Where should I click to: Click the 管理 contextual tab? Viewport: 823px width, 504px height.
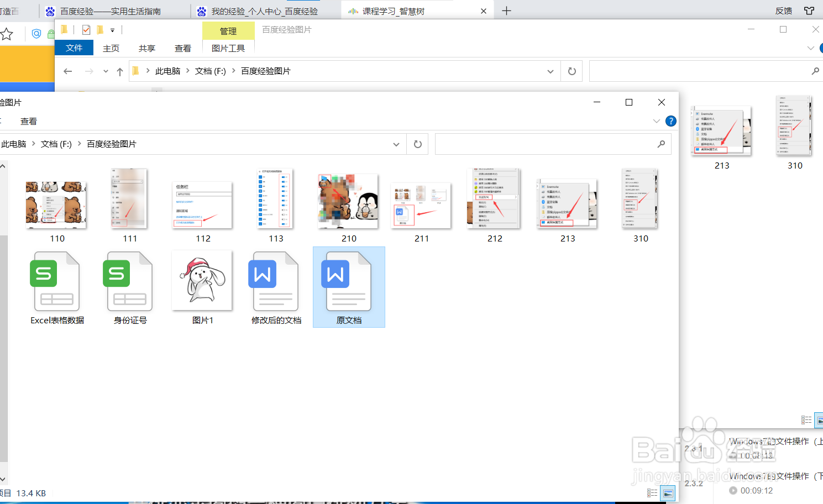[228, 31]
